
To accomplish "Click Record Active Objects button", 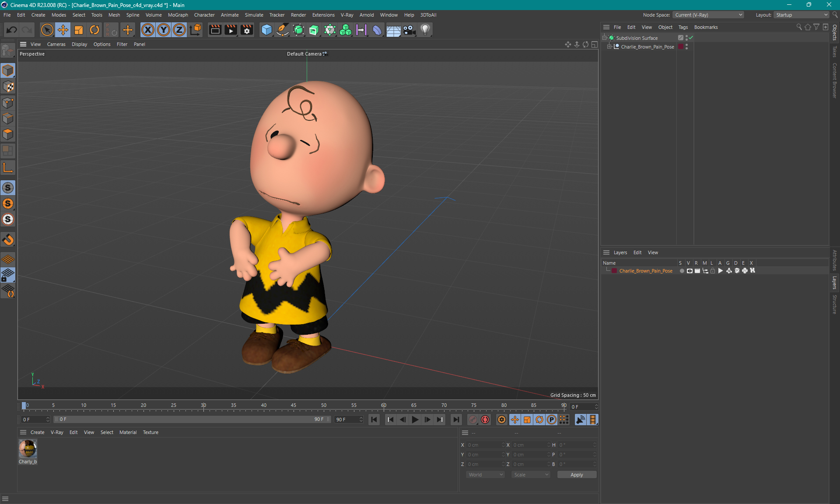I will (473, 420).
